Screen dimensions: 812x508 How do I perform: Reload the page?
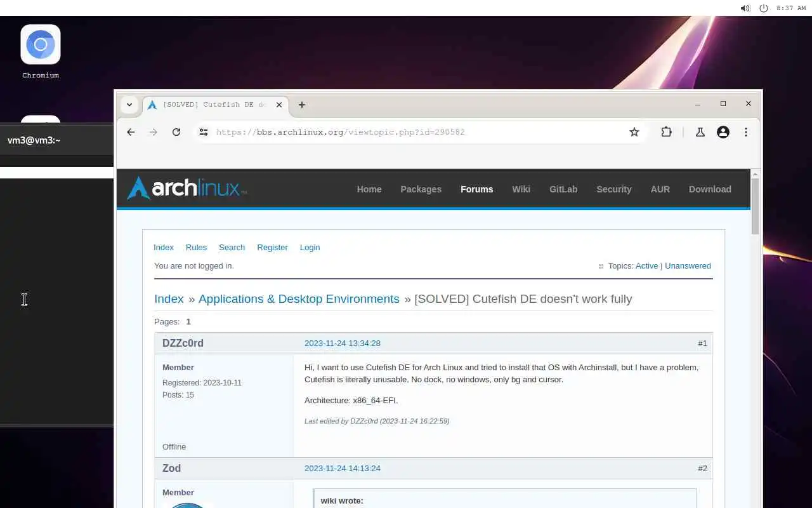[x=176, y=132]
